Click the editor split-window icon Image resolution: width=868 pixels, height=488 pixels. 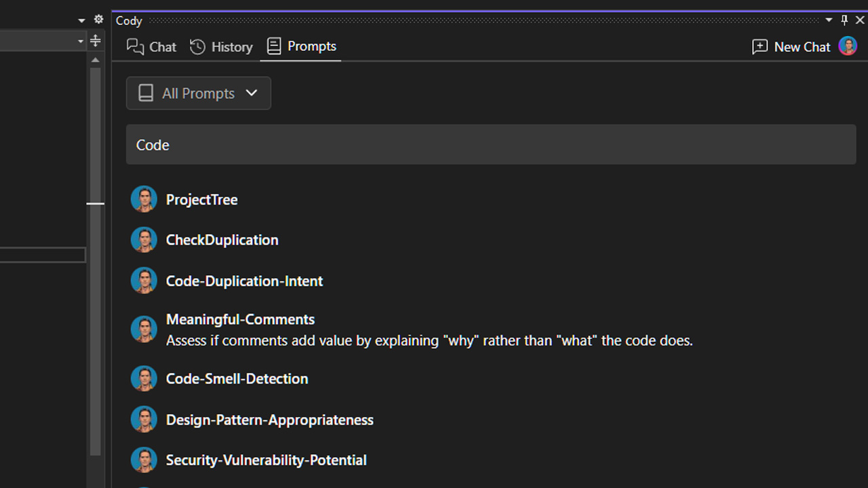96,41
